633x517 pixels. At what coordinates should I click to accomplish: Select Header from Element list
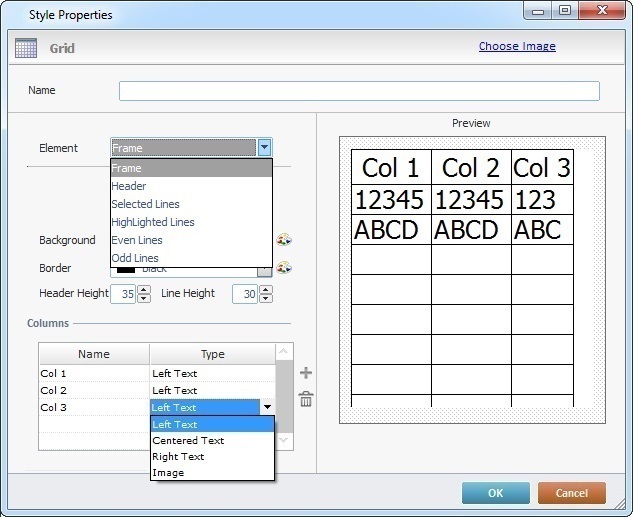point(129,186)
